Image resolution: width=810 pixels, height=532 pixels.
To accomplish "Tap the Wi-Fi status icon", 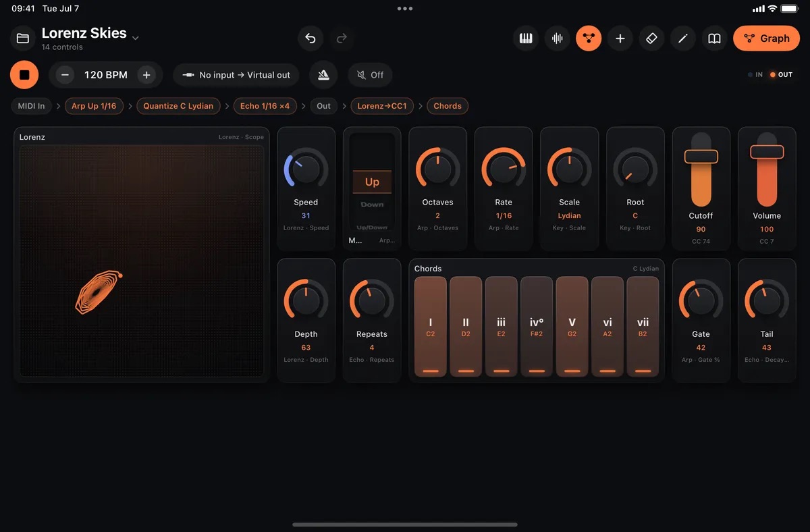I will [772, 9].
